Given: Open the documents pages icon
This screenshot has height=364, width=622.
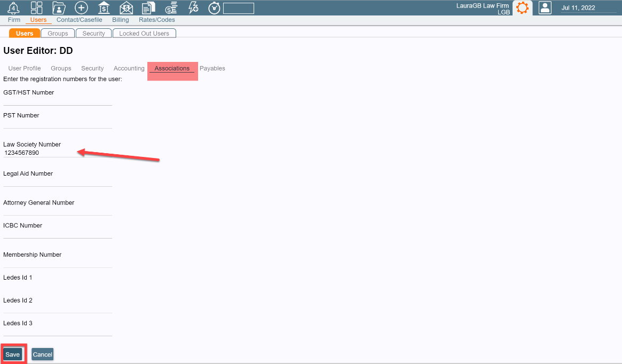Looking at the screenshot, I should click(x=148, y=7).
